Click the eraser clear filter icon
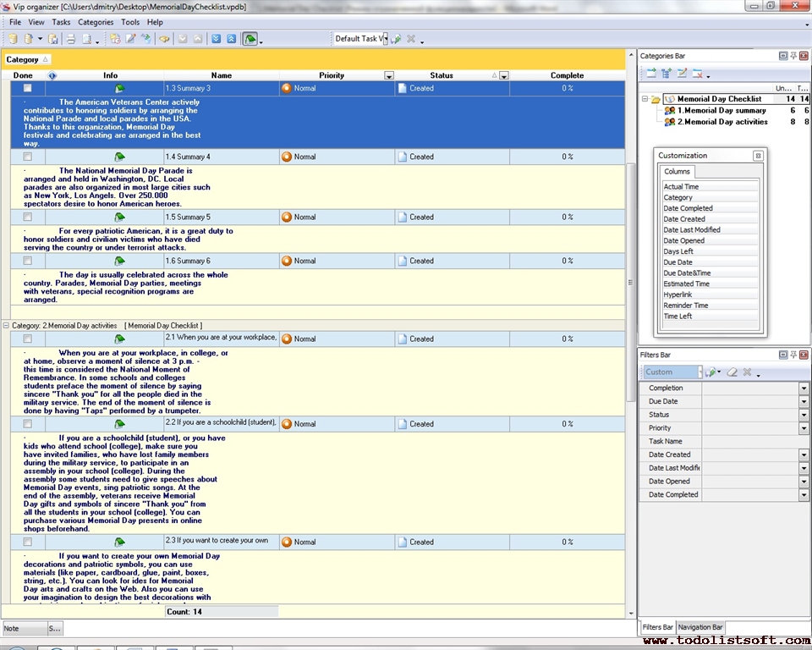The image size is (812, 650). (x=732, y=372)
